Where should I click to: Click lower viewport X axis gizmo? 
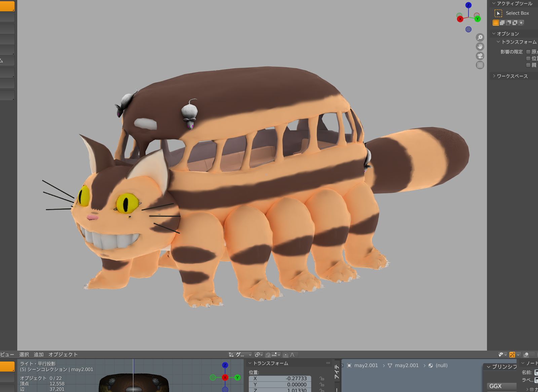(x=225, y=378)
